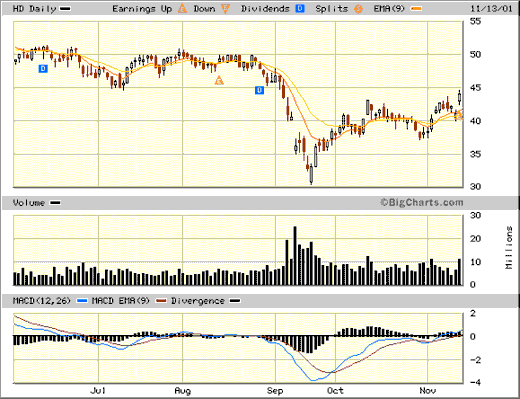Click the black HD Daily legend swatch
Screen dimensions: 520x399
pos(65,9)
